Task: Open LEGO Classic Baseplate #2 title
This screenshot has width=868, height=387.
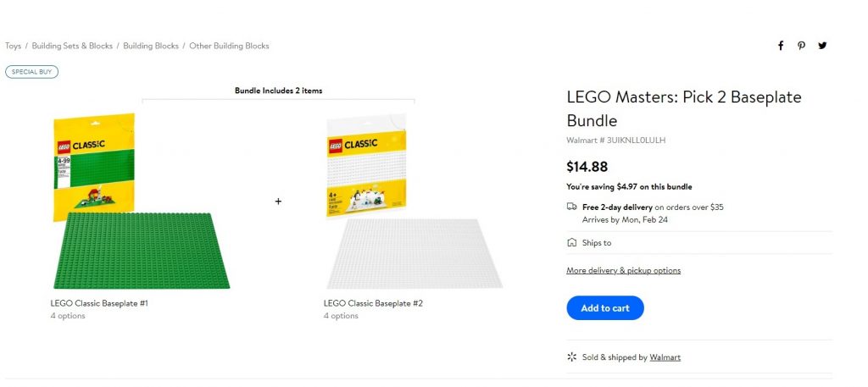Action: click(373, 303)
